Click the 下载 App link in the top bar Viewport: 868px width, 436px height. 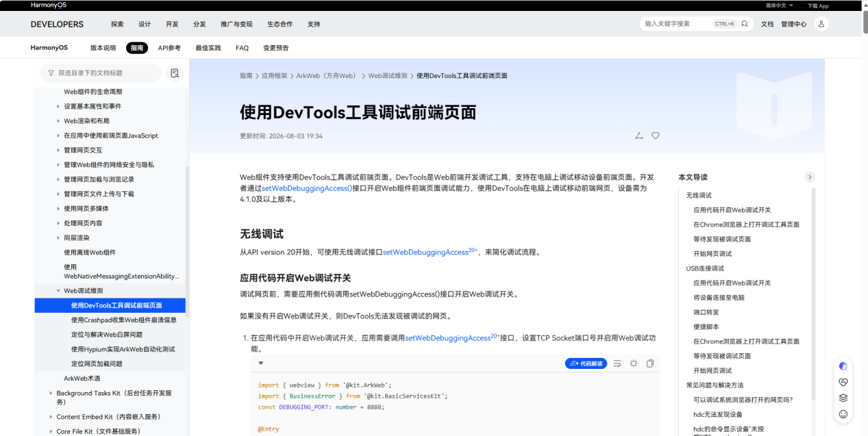818,5
